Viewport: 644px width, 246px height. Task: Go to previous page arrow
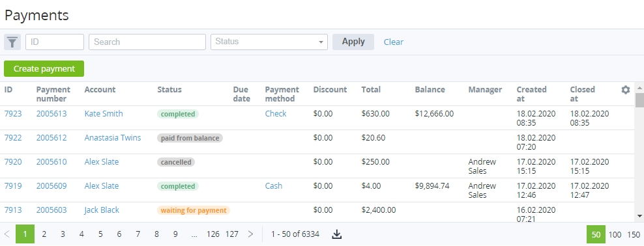(x=7, y=234)
